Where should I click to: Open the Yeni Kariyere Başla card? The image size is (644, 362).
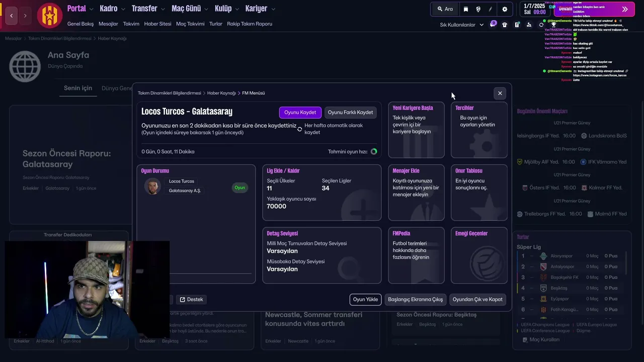click(x=417, y=130)
